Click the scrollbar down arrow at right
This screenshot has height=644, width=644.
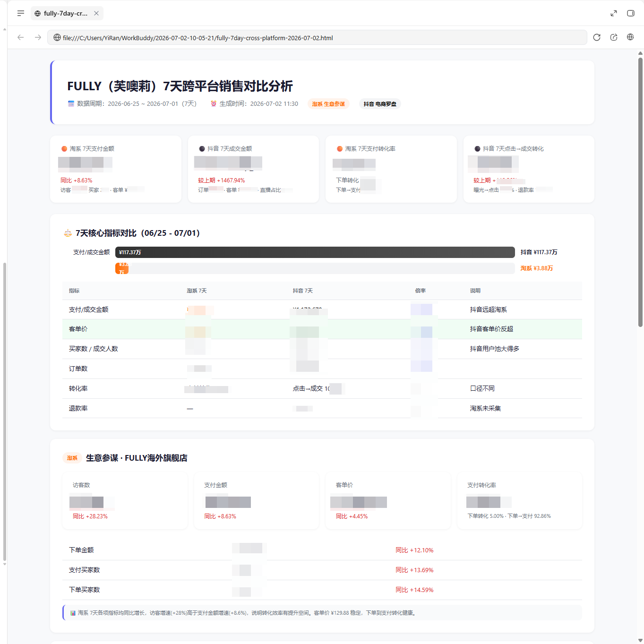(x=640, y=640)
